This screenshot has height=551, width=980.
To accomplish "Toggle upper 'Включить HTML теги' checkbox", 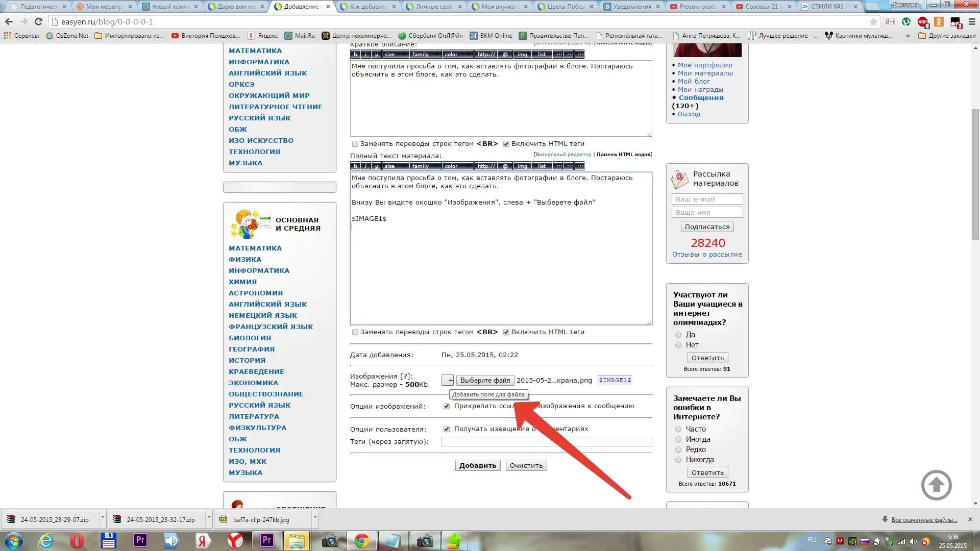I will 506,144.
